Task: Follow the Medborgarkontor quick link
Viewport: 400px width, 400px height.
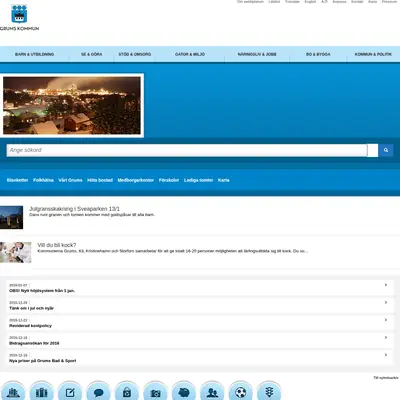Action: [x=136, y=180]
